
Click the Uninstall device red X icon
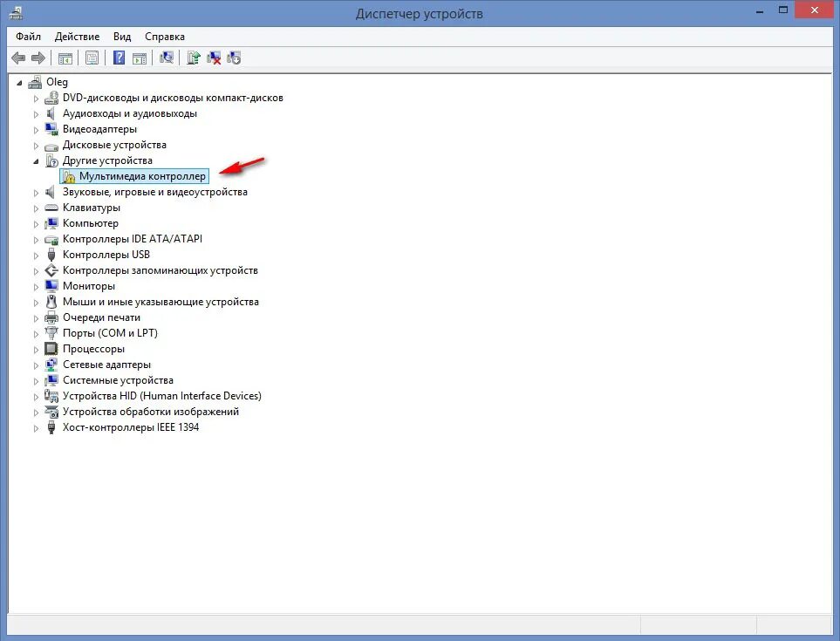click(214, 58)
